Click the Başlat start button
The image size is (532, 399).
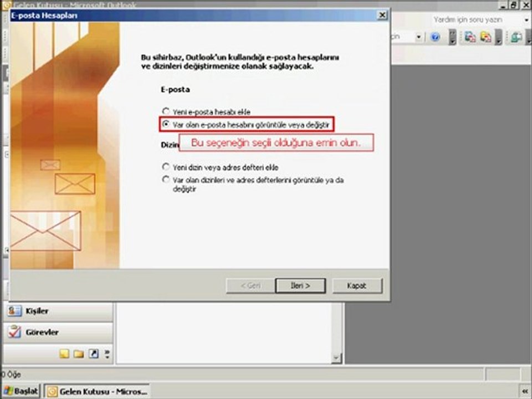[21, 391]
